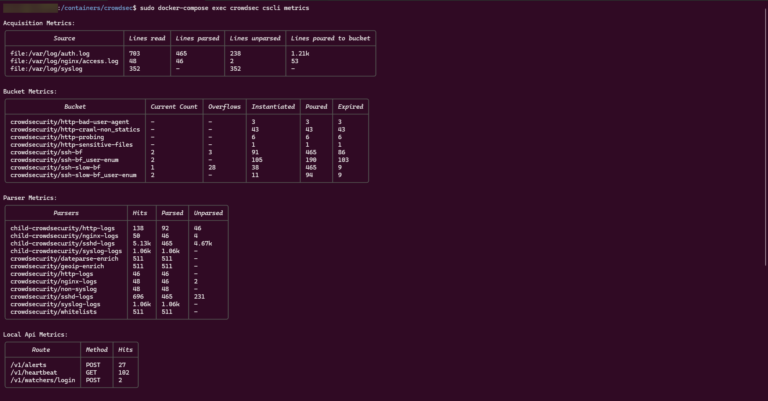
Task: Select the 'Route' column header
Action: (41, 350)
